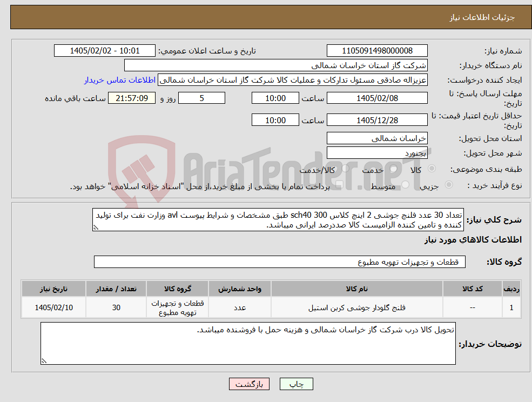Click the بازگشت back button

pyautogui.click(x=249, y=384)
